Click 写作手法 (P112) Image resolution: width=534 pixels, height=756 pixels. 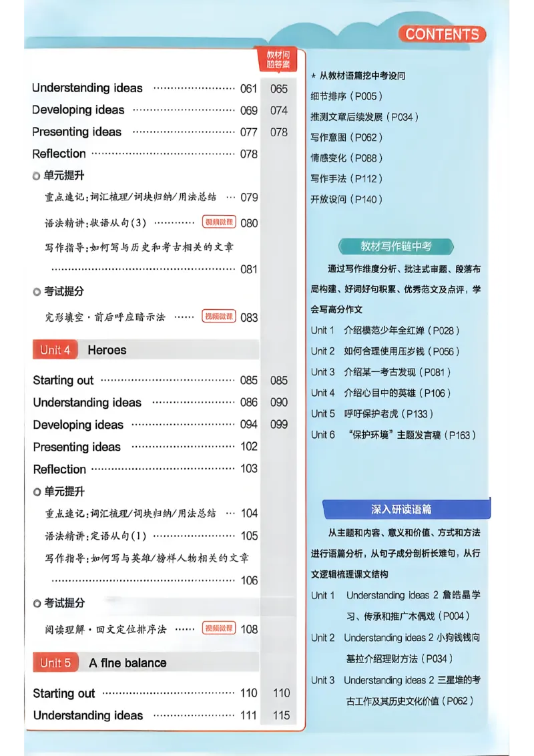[346, 179]
